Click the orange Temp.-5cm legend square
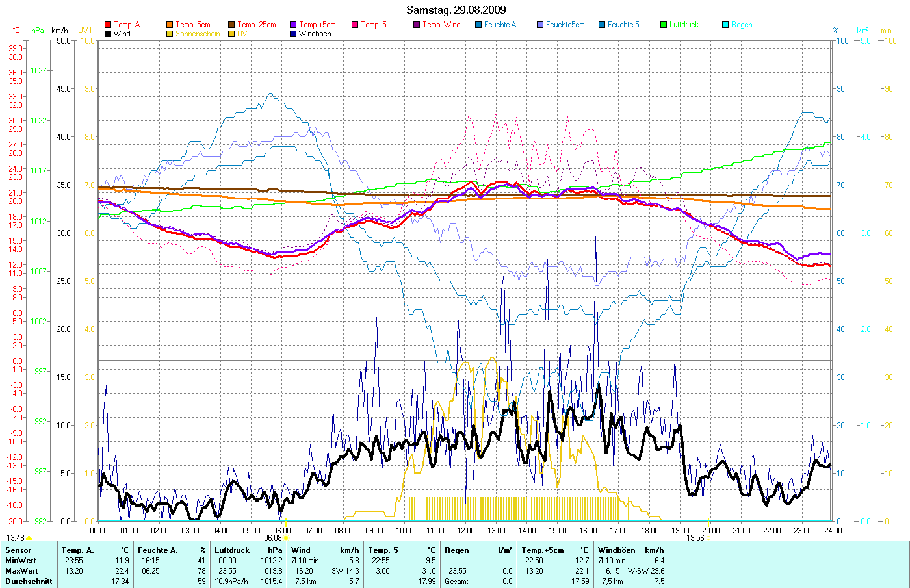 tap(170, 25)
